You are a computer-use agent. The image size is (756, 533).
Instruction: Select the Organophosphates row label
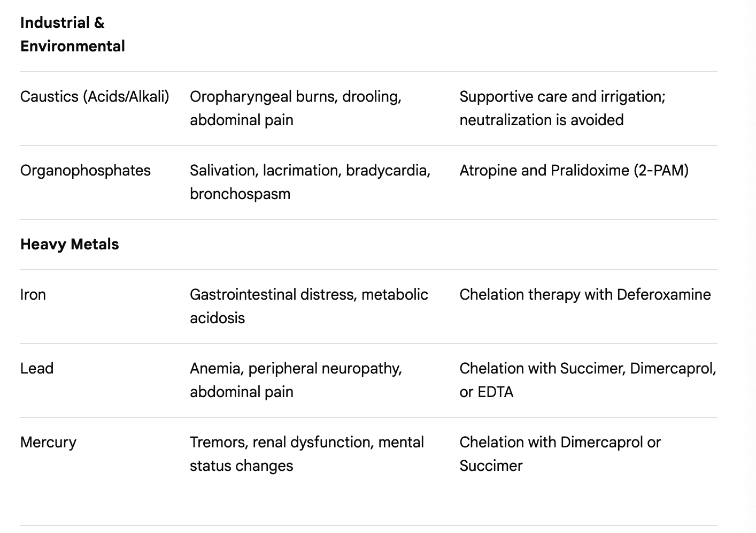[86, 170]
